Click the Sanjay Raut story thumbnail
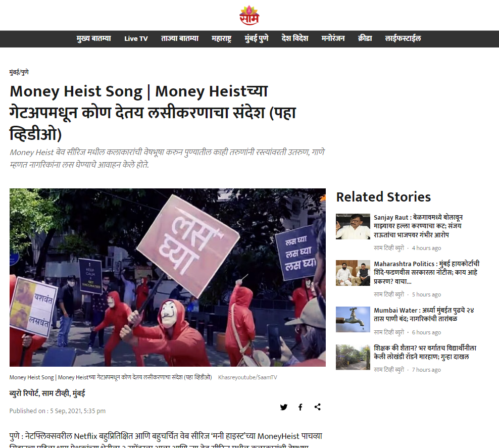 tap(353, 227)
